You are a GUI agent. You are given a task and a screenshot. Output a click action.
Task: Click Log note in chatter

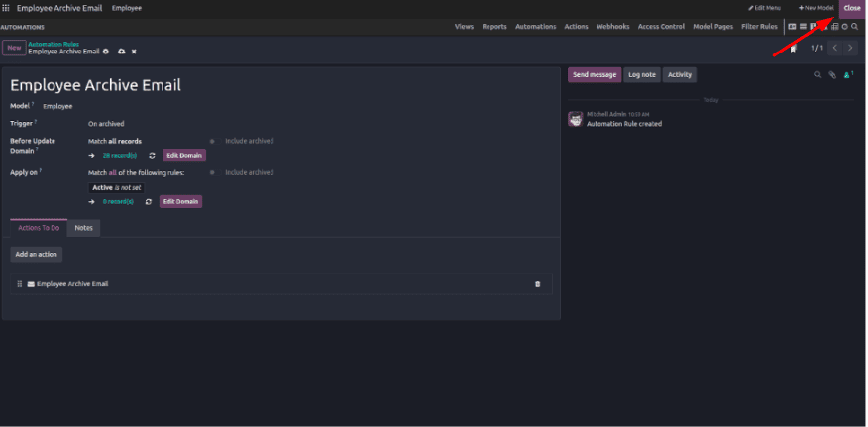pyautogui.click(x=642, y=75)
